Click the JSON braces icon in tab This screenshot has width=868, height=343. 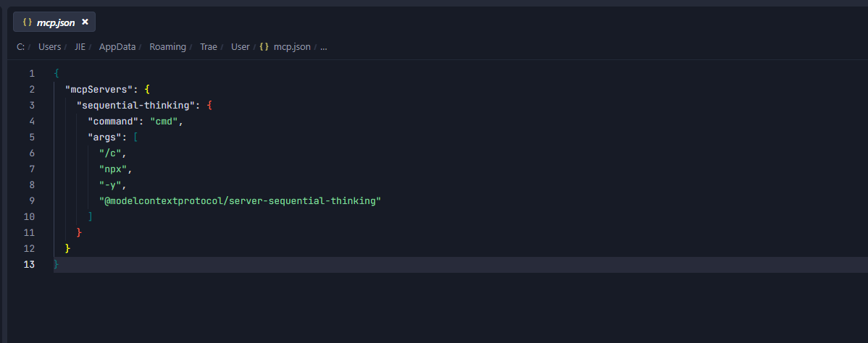[27, 22]
